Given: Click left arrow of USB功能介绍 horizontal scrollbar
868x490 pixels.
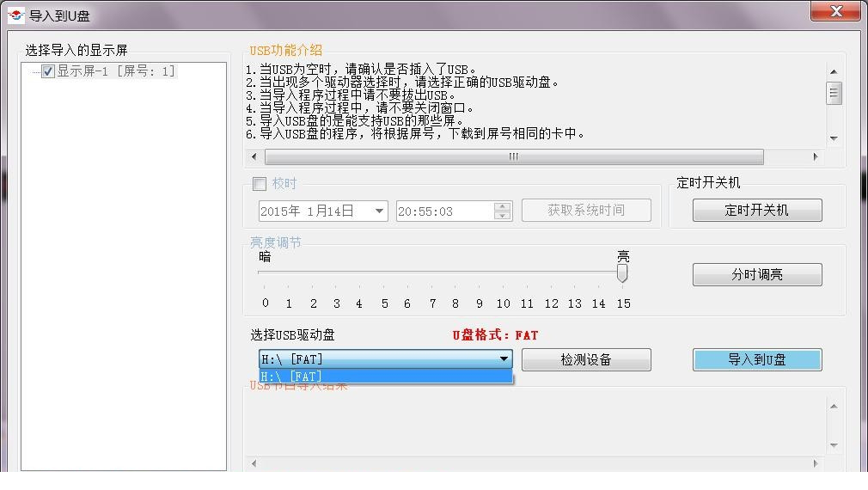Looking at the screenshot, I should [x=254, y=156].
